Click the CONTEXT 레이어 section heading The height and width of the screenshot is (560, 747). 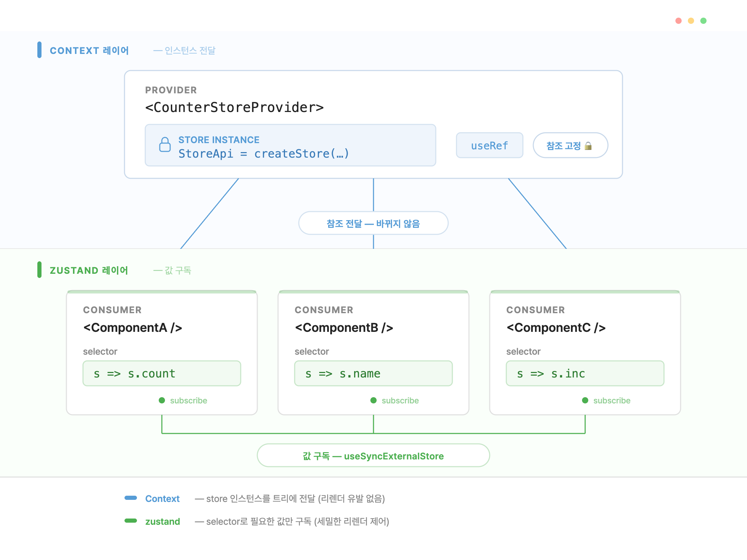pyautogui.click(x=89, y=50)
